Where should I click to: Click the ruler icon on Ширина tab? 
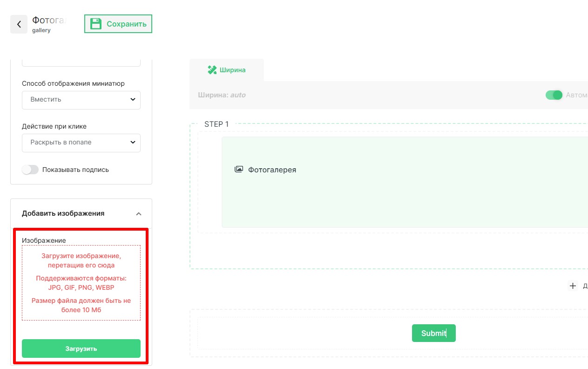point(212,70)
